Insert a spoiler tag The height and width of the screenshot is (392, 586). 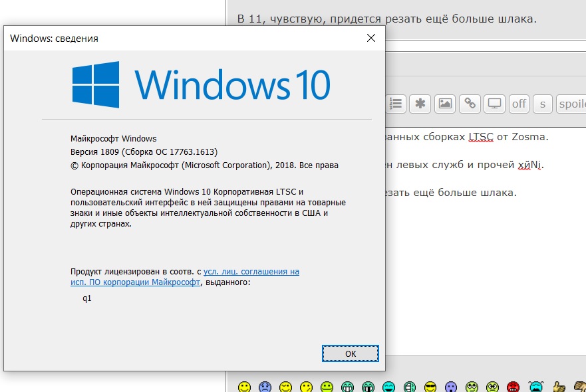coord(572,104)
